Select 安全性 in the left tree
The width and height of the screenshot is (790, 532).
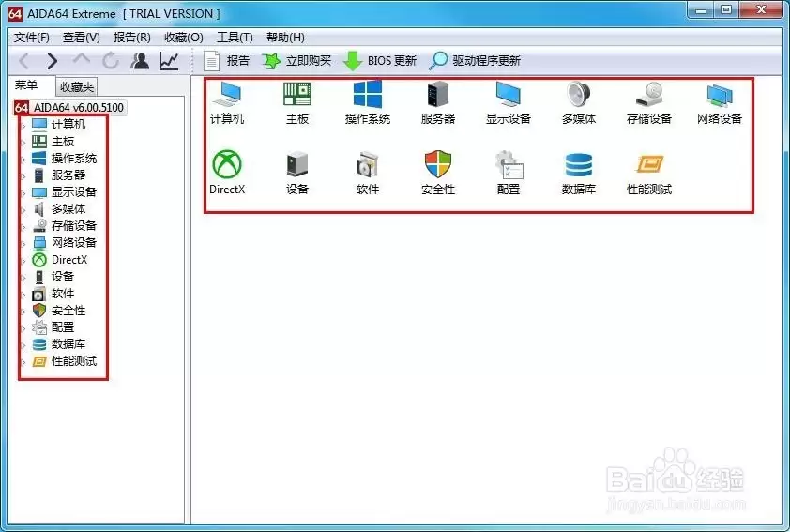pyautogui.click(x=58, y=311)
